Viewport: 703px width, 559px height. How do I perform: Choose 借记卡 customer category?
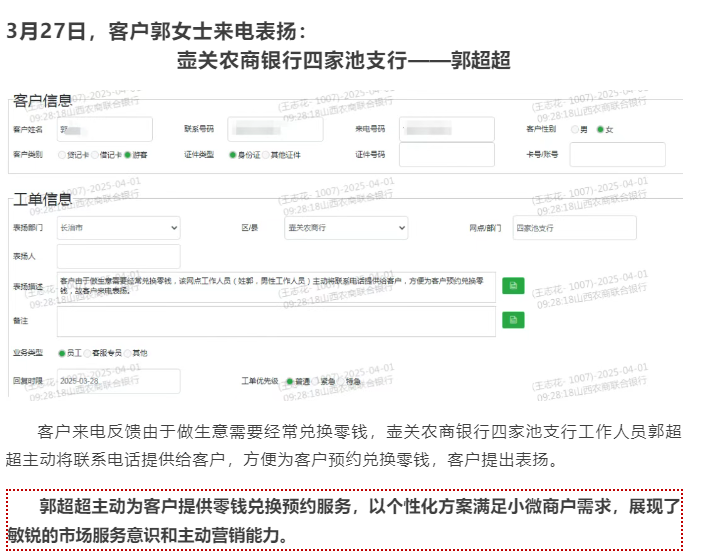click(98, 155)
